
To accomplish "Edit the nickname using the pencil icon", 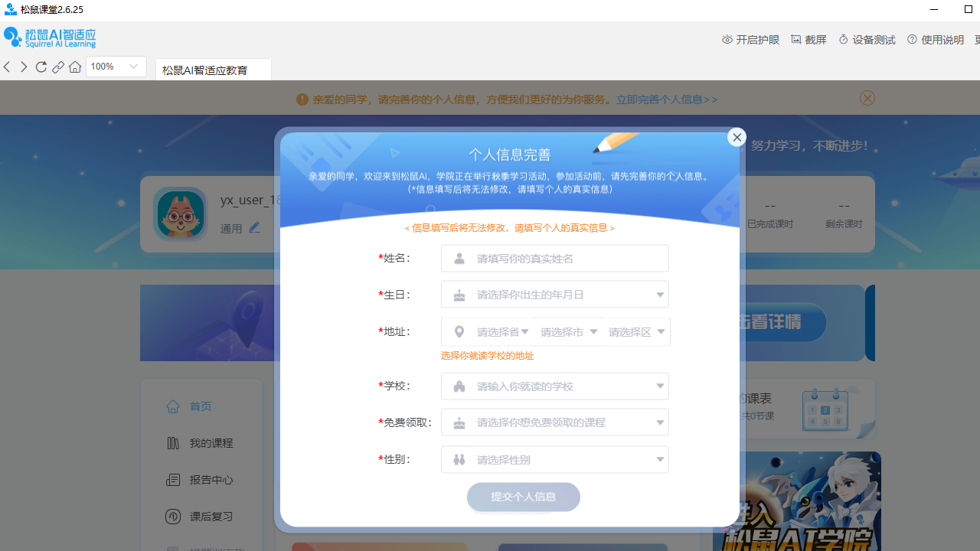I will (254, 227).
